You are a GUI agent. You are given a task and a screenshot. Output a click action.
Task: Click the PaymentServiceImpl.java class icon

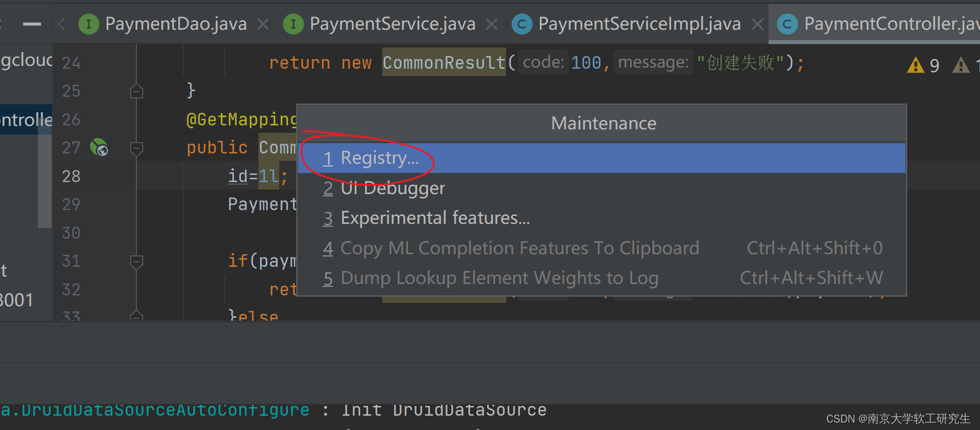[x=522, y=24]
